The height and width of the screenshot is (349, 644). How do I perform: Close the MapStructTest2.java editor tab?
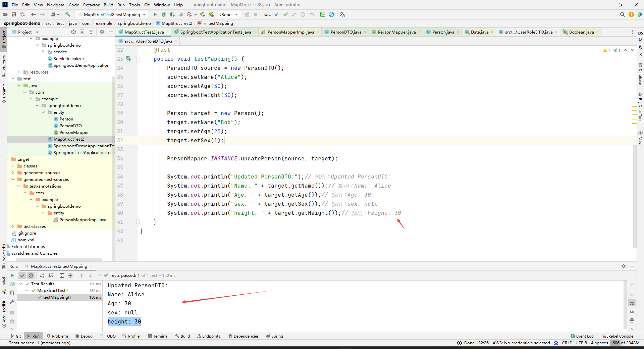coord(168,32)
